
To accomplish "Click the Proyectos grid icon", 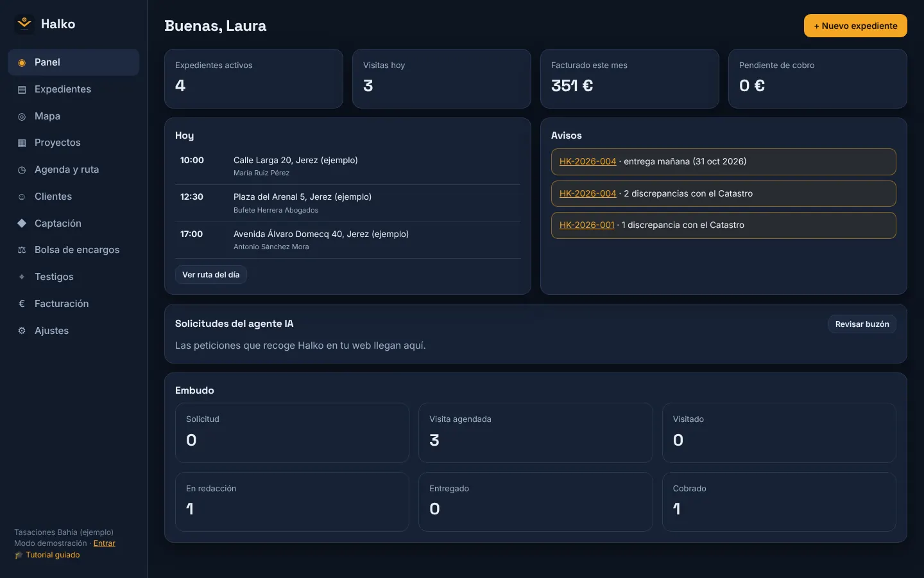I will 22,143.
